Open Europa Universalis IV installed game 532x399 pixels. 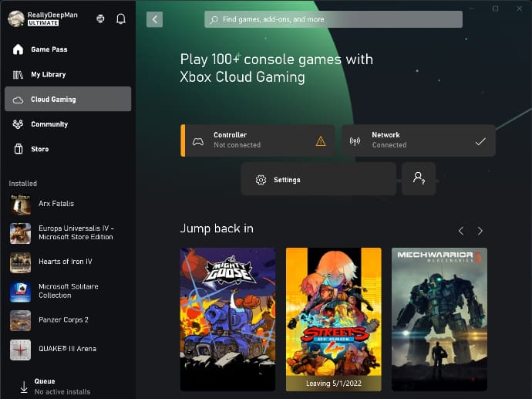(x=68, y=233)
